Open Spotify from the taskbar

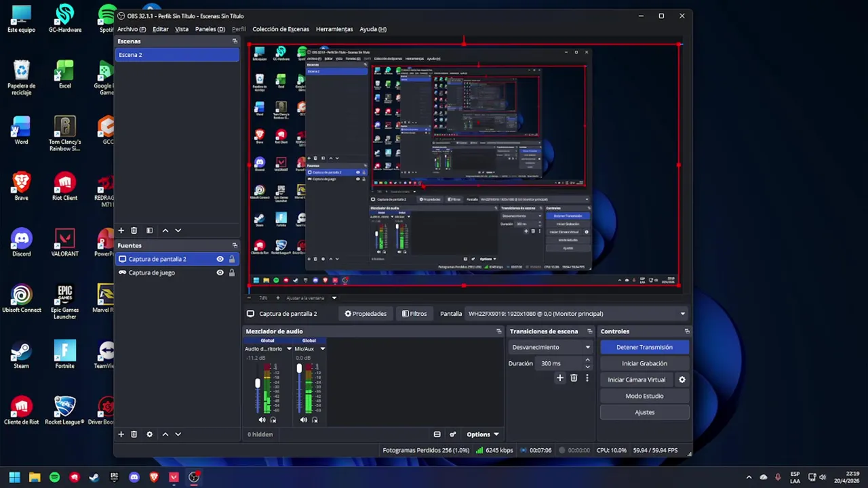[x=54, y=477]
